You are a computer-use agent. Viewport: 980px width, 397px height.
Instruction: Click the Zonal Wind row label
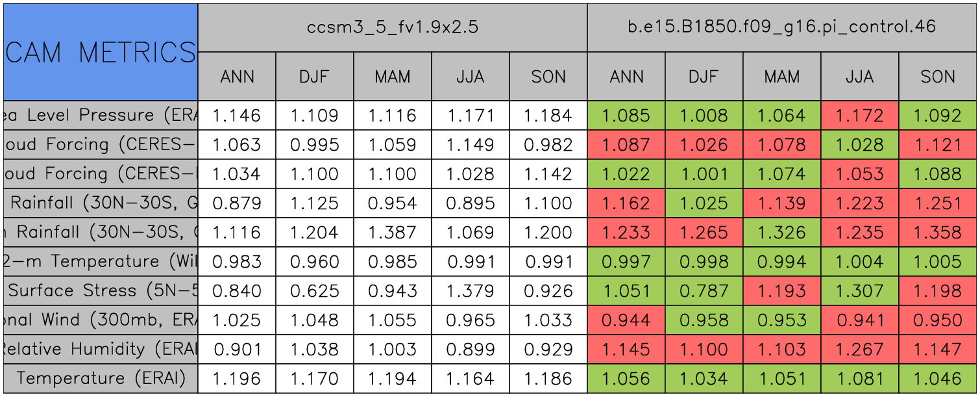pyautogui.click(x=100, y=320)
